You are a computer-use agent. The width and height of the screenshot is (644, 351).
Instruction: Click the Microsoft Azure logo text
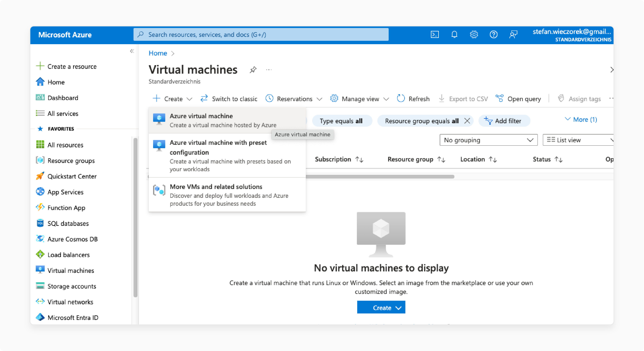pyautogui.click(x=65, y=35)
